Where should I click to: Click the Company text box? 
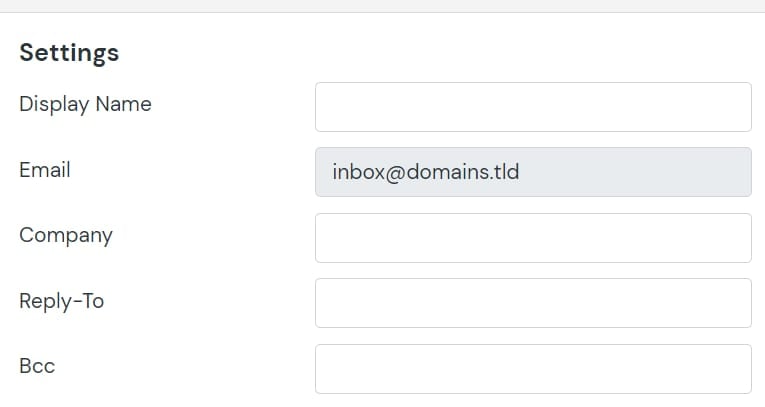pos(533,238)
